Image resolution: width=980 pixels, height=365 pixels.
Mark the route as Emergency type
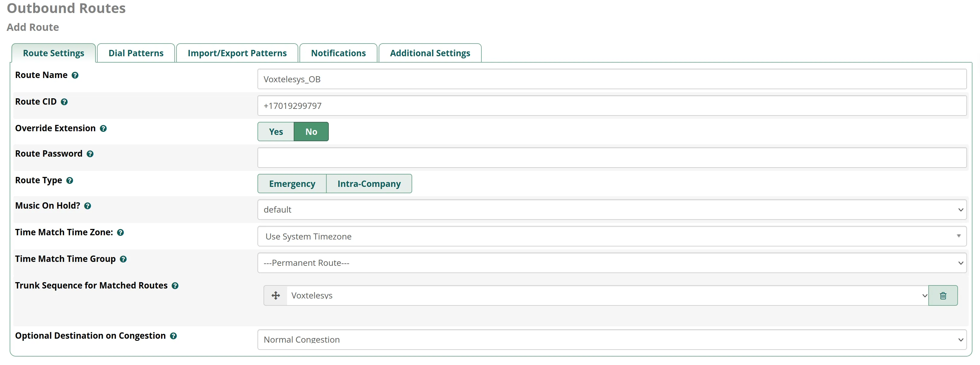(x=292, y=184)
